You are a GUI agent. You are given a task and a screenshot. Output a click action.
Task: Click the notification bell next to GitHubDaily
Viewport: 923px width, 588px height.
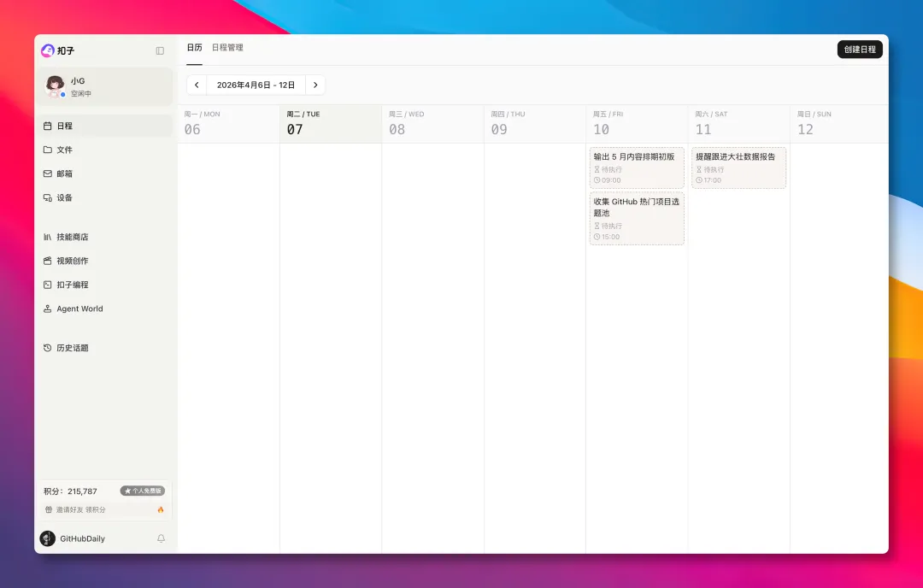coord(161,538)
